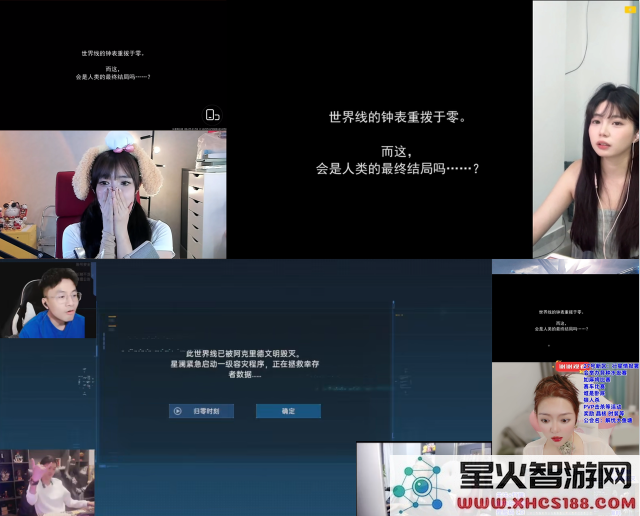Click the overlay line PVP击杀等活动
The width and height of the screenshot is (640, 516).
pyautogui.click(x=602, y=407)
